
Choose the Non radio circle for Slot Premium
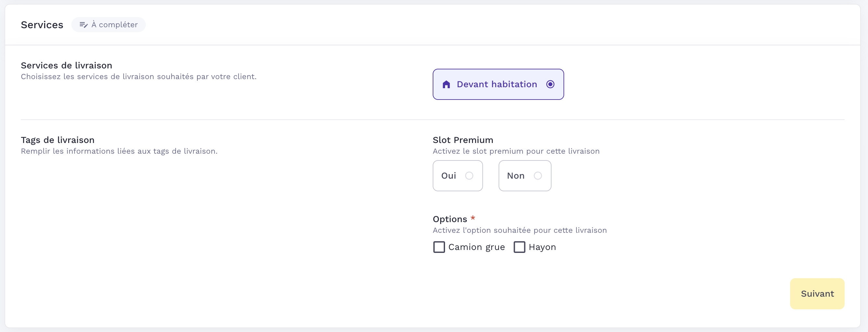[538, 175]
